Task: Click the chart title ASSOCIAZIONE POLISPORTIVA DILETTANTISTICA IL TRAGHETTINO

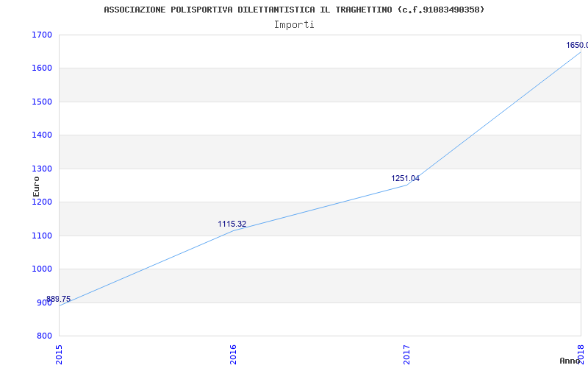Action: [x=293, y=10]
